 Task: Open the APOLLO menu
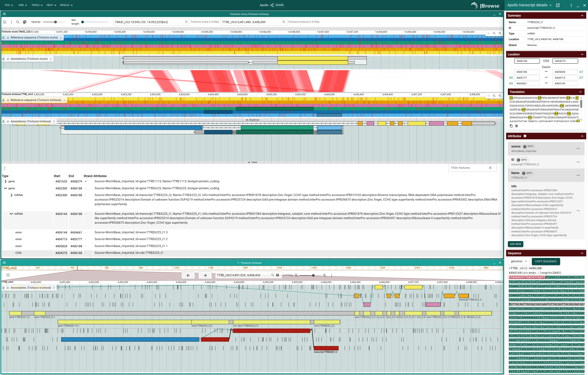pos(66,5)
